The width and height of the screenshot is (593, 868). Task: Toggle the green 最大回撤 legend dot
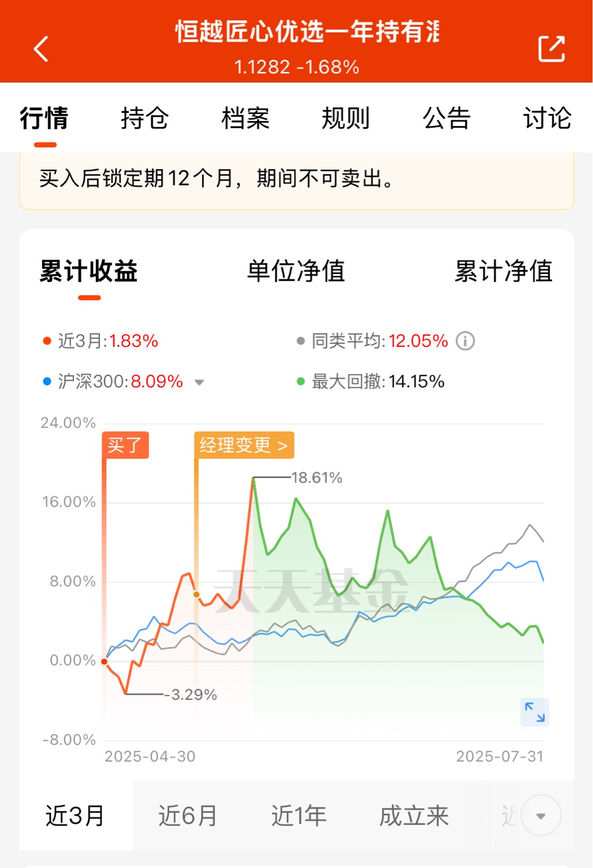pos(301,382)
